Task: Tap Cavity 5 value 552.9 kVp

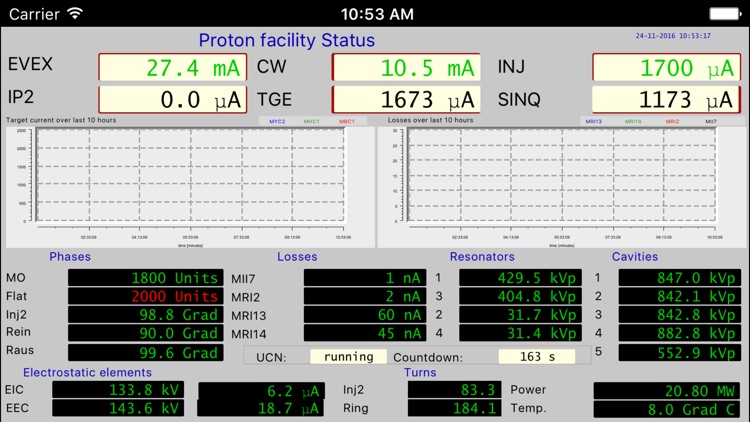Action: (x=680, y=353)
